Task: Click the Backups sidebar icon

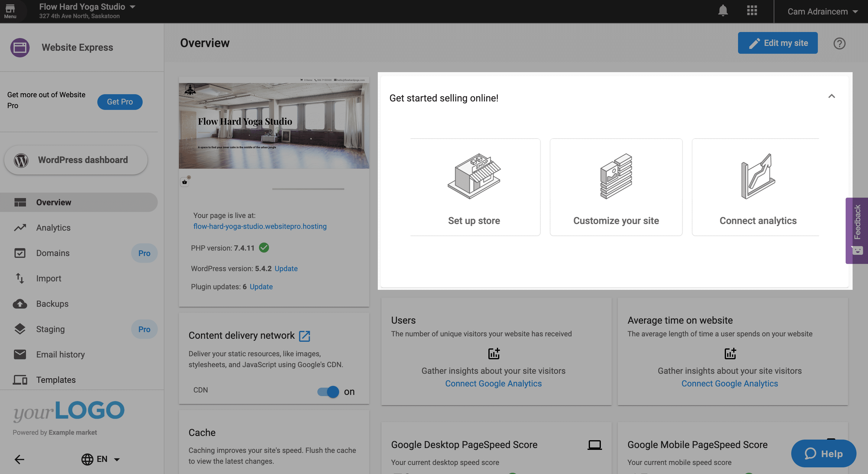Action: coord(20,303)
